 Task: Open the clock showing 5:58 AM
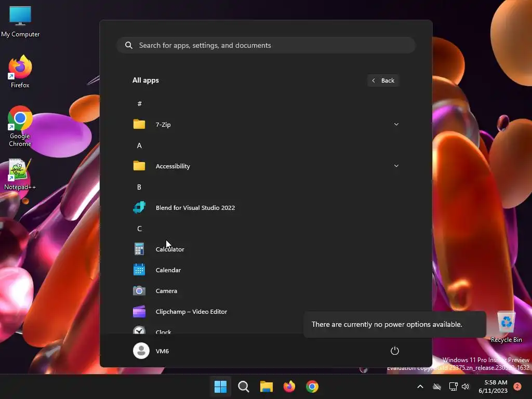(493, 387)
